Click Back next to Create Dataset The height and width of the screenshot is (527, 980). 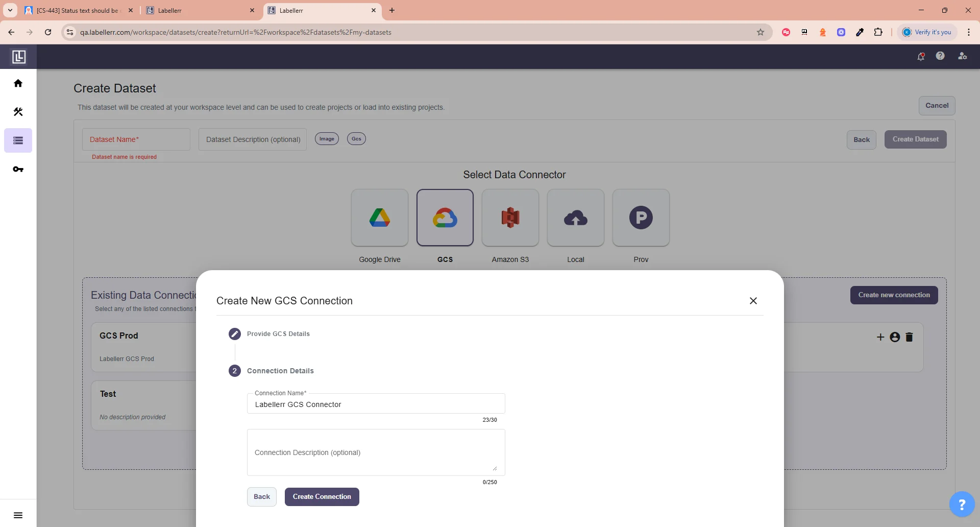click(862, 140)
